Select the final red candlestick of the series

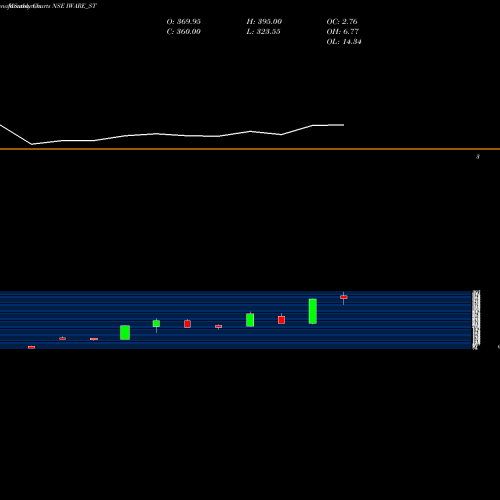pyautogui.click(x=344, y=297)
